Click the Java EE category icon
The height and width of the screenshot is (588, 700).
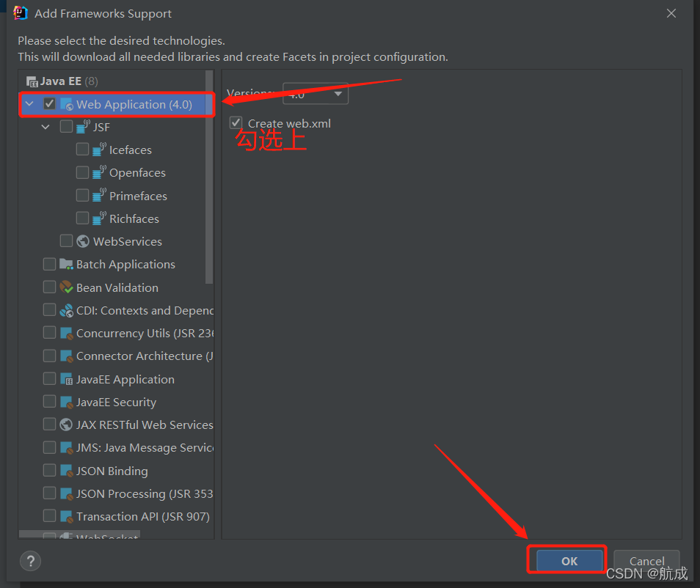(32, 81)
